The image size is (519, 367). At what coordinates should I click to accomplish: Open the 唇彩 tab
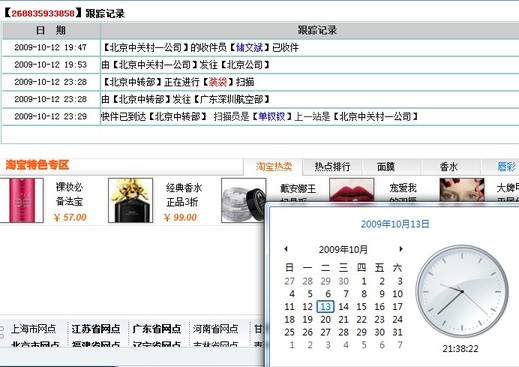pyautogui.click(x=506, y=166)
